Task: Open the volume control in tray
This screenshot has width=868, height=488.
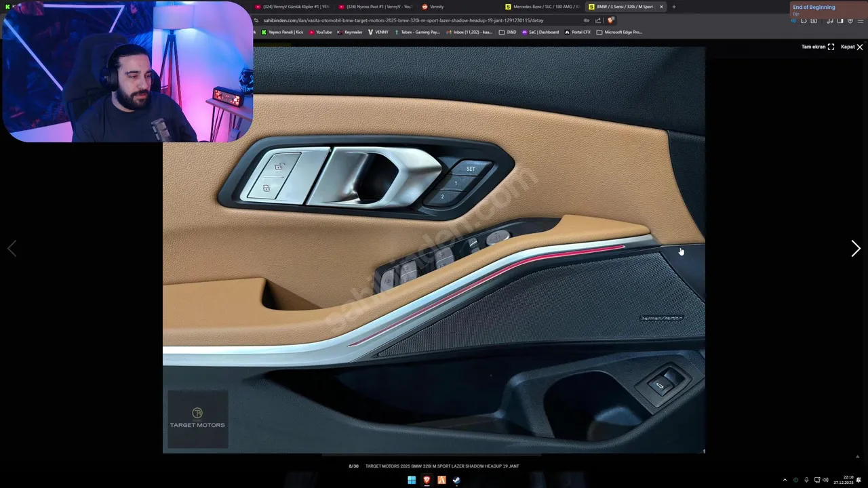Action: point(826,480)
